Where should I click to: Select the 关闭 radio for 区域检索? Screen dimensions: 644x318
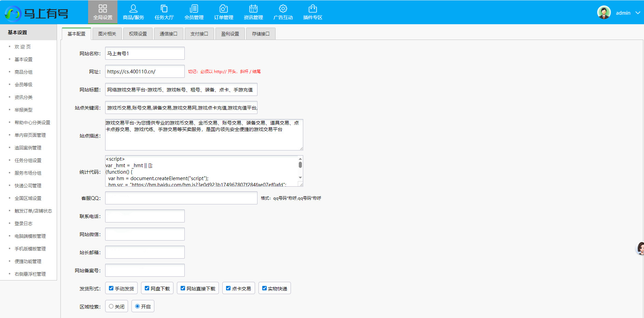(x=111, y=306)
